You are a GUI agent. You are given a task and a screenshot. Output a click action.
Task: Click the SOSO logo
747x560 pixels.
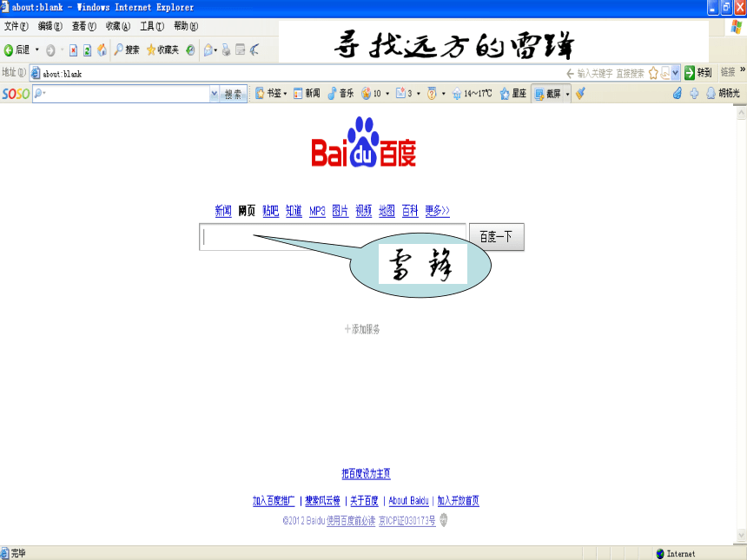pyautogui.click(x=16, y=94)
